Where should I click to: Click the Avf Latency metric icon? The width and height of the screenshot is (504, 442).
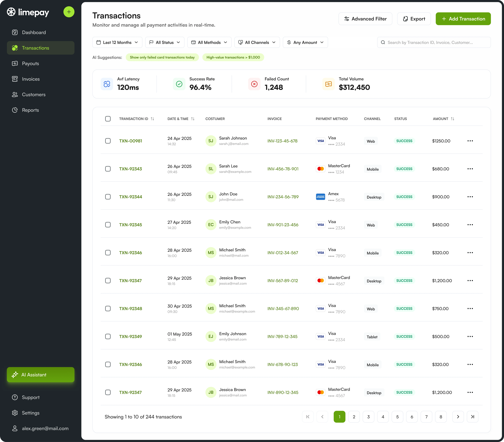click(107, 84)
